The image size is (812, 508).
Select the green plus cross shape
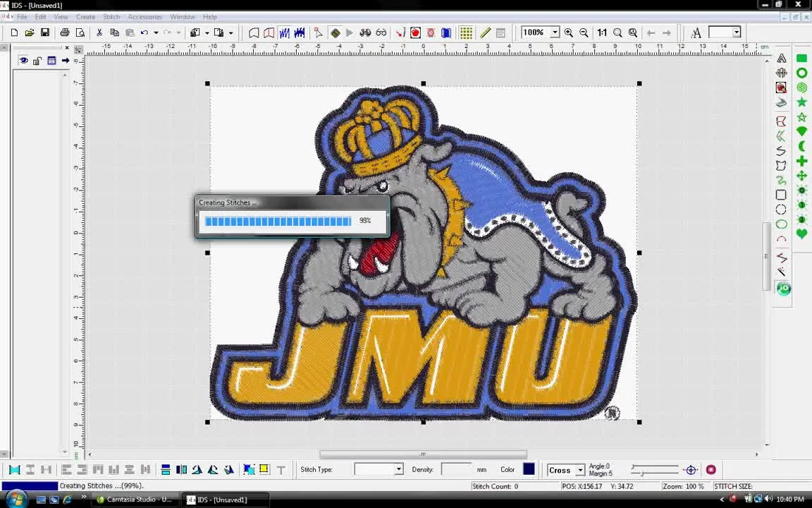pyautogui.click(x=801, y=161)
